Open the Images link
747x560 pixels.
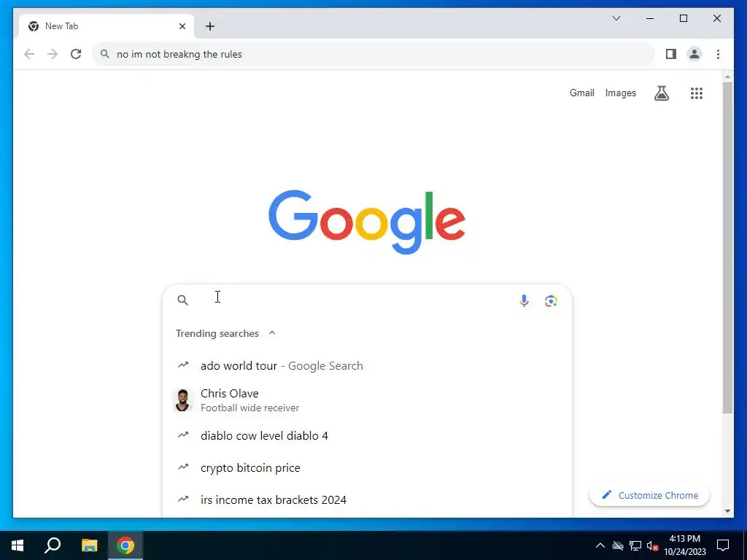click(x=620, y=93)
